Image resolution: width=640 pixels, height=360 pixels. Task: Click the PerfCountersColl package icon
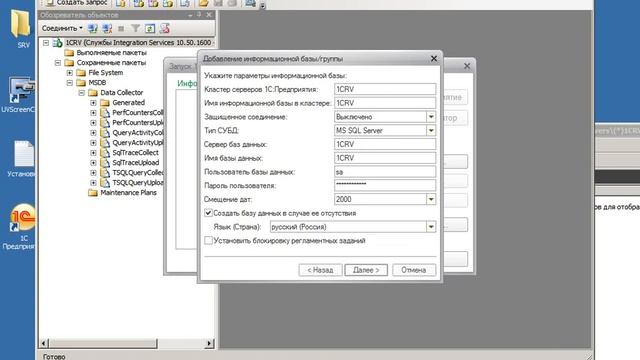pyautogui.click(x=105, y=113)
